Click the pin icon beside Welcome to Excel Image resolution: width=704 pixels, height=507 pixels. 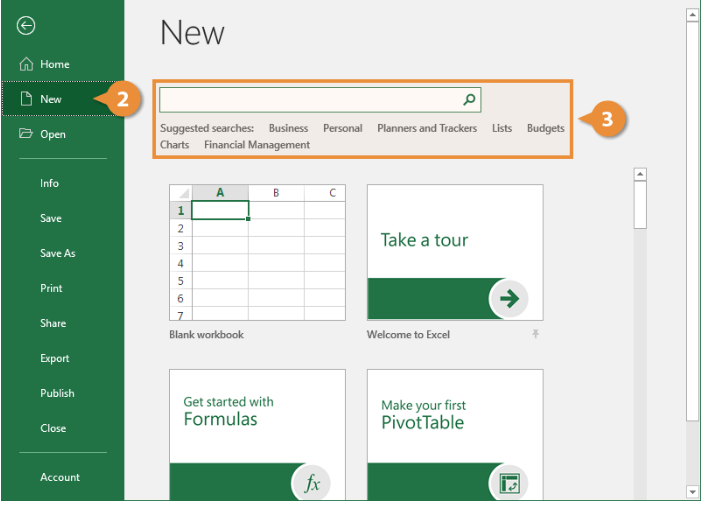pos(535,334)
